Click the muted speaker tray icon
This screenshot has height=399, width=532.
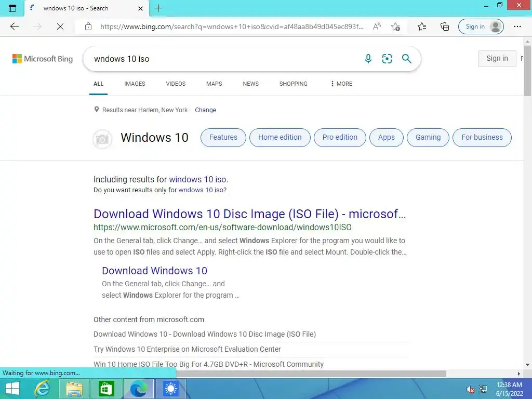point(470,389)
